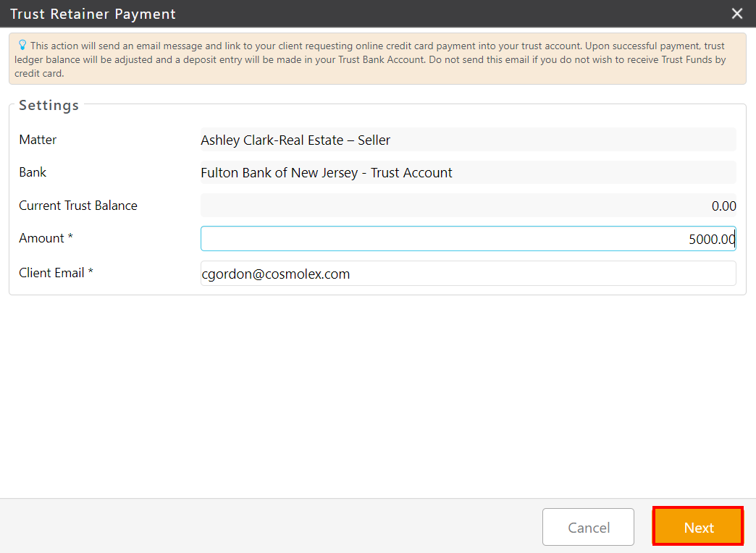Click the Matter field showing Ashley Clark
Screen dimensions: 756x553
tap(469, 140)
